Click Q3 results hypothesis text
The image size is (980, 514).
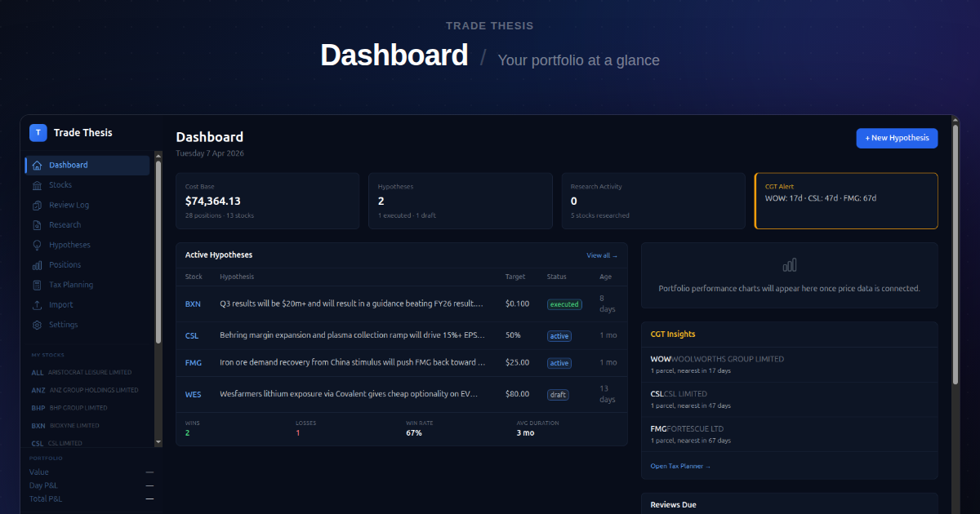tap(352, 304)
